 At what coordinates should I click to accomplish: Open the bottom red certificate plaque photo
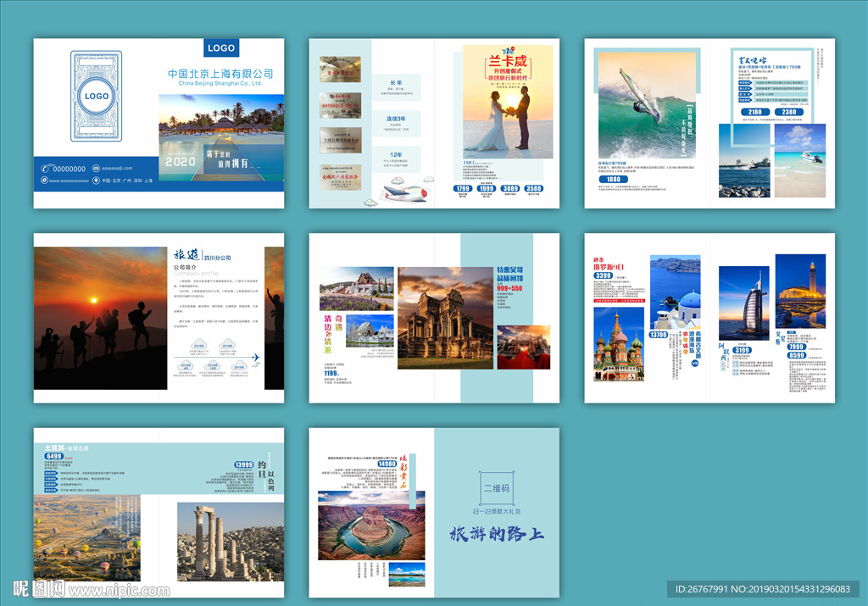click(341, 177)
